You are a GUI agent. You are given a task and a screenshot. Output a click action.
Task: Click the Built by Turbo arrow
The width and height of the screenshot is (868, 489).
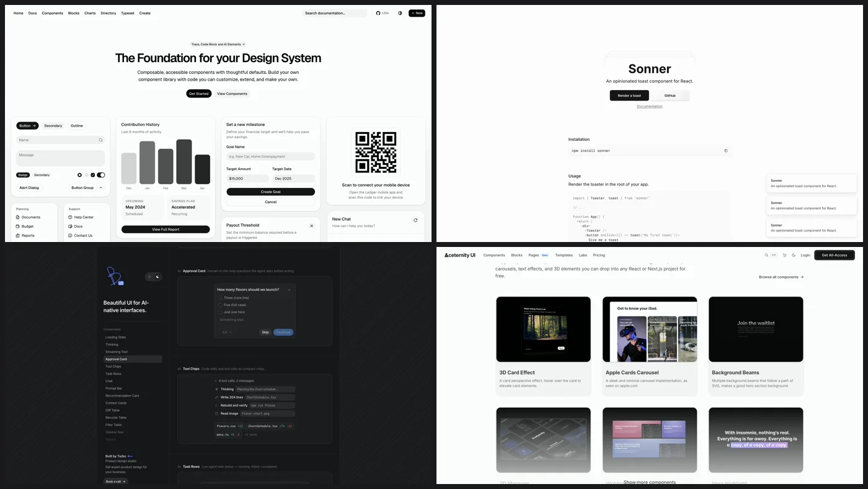(130, 456)
